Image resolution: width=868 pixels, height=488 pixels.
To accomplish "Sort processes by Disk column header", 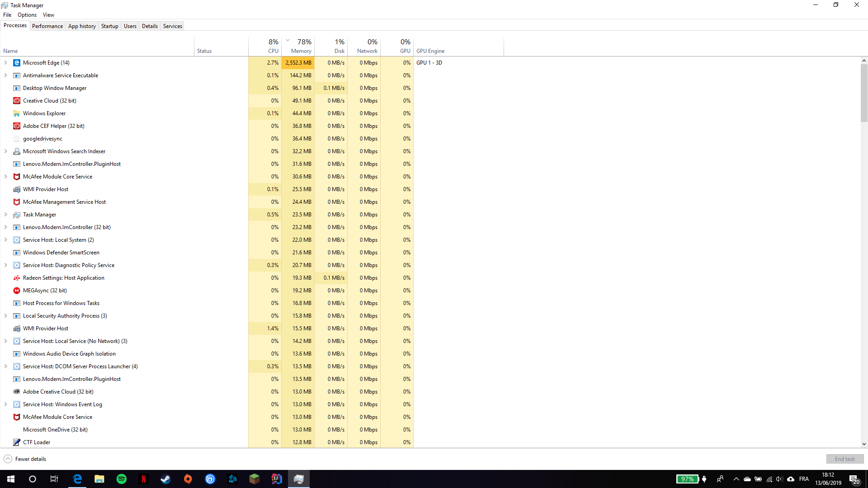I will point(331,47).
